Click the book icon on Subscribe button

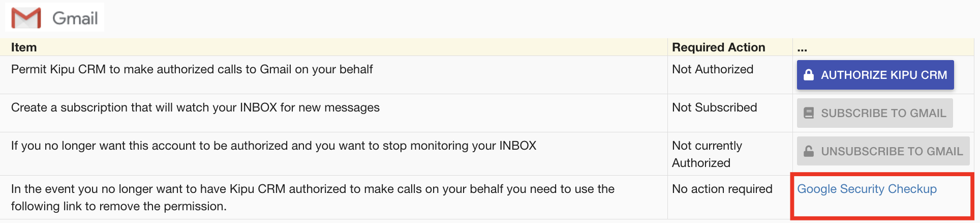coord(809,113)
